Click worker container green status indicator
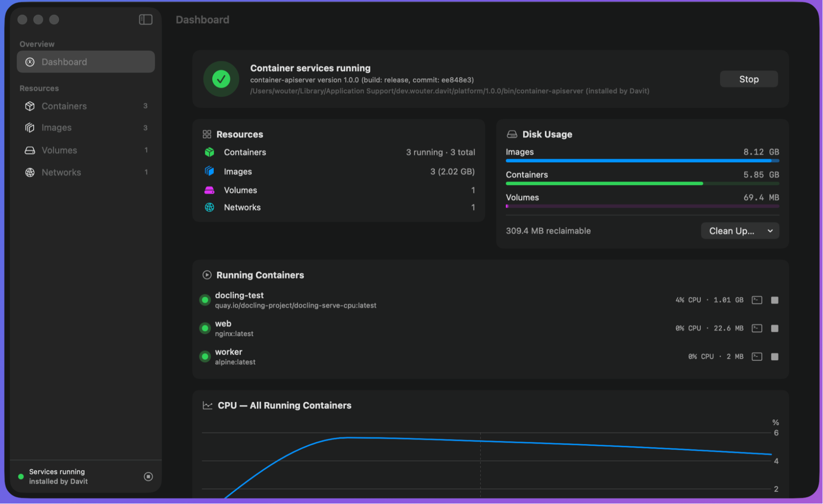 click(205, 357)
